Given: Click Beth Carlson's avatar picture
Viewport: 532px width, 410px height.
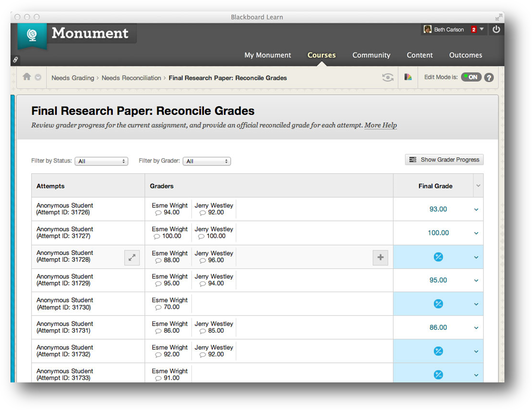Looking at the screenshot, I should click(x=428, y=30).
